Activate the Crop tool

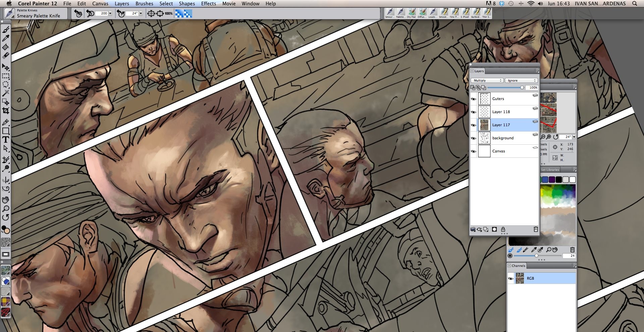[5, 110]
